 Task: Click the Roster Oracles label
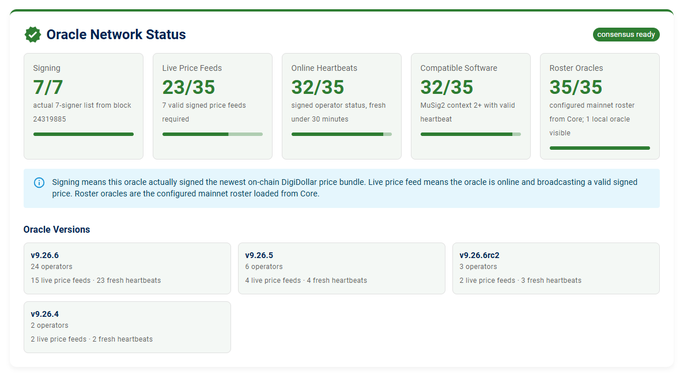[x=576, y=68]
